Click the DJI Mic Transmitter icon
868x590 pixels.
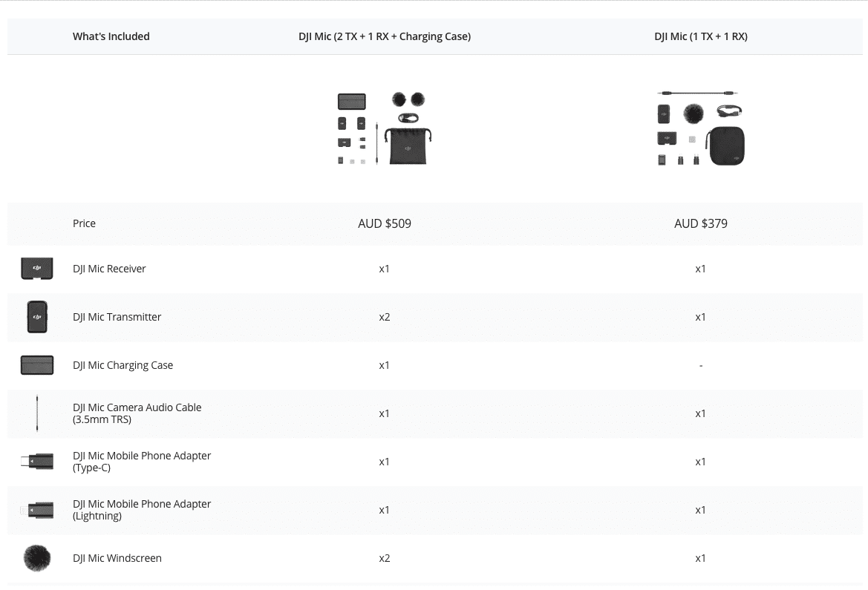click(37, 317)
